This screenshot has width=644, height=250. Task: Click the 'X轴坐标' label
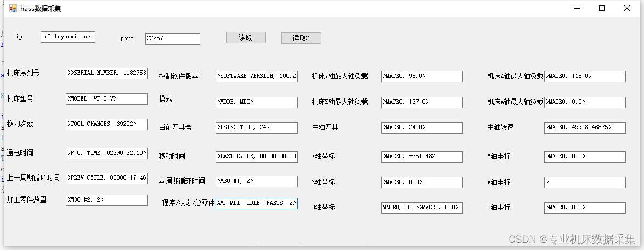(324, 156)
